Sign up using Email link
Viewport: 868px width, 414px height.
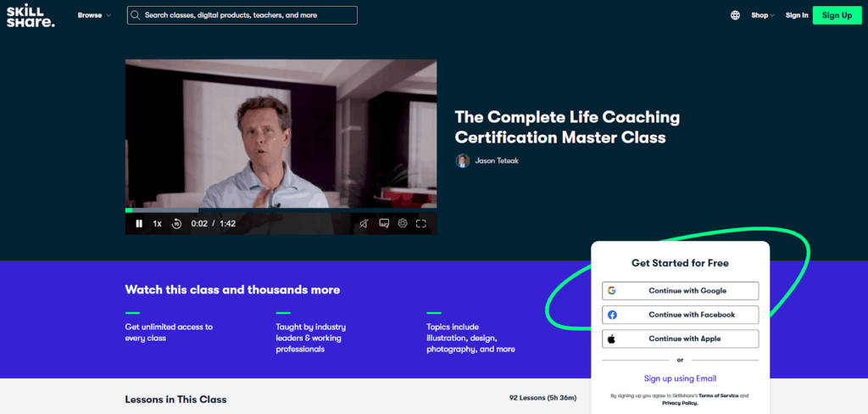(x=681, y=378)
